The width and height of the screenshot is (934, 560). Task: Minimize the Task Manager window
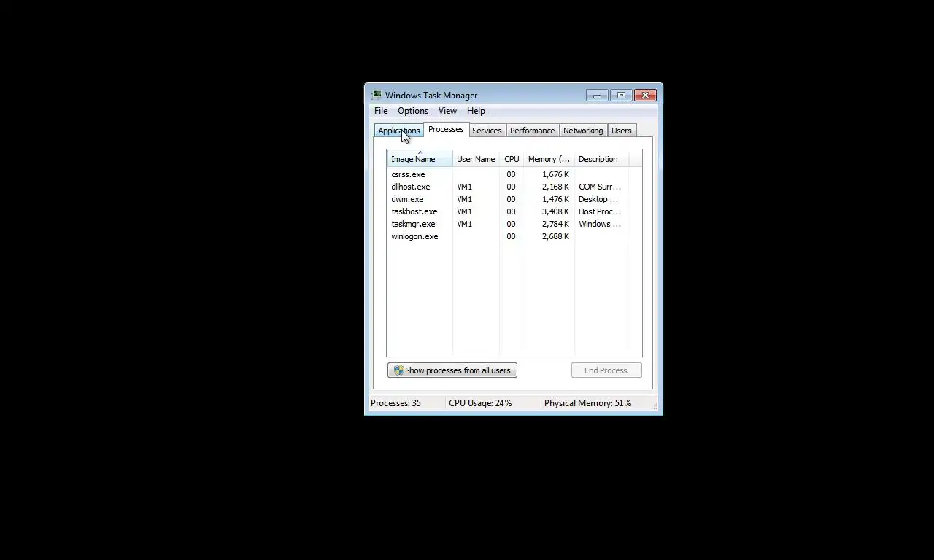click(x=597, y=96)
